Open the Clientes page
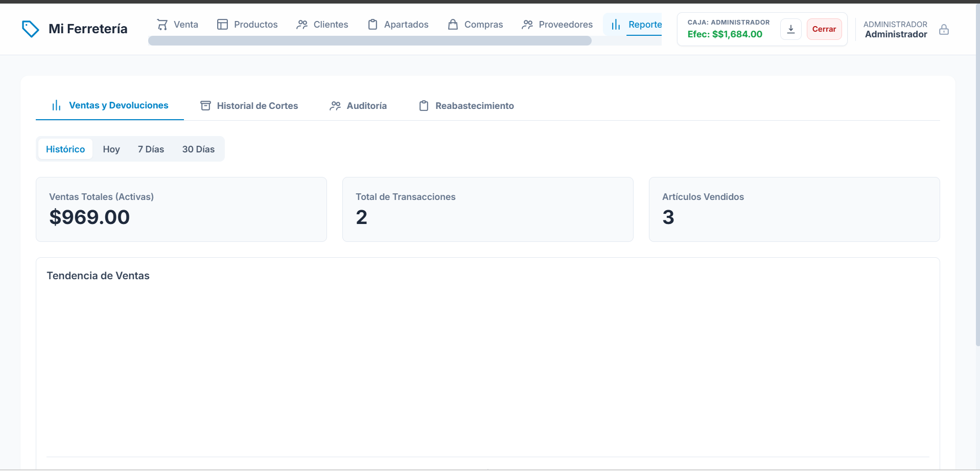The height and width of the screenshot is (471, 980). [322, 25]
